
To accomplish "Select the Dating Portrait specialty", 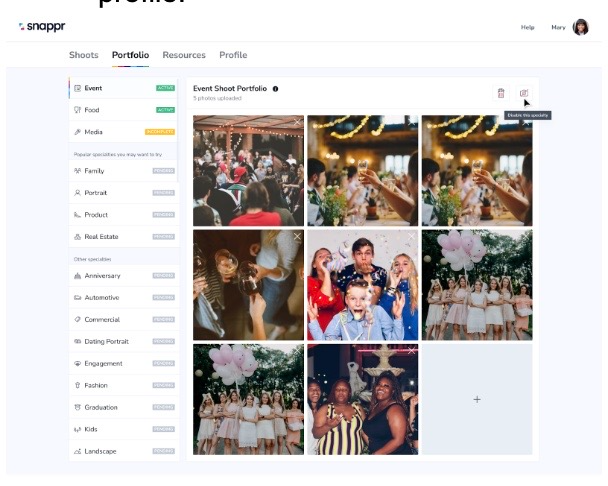I will [x=124, y=341].
